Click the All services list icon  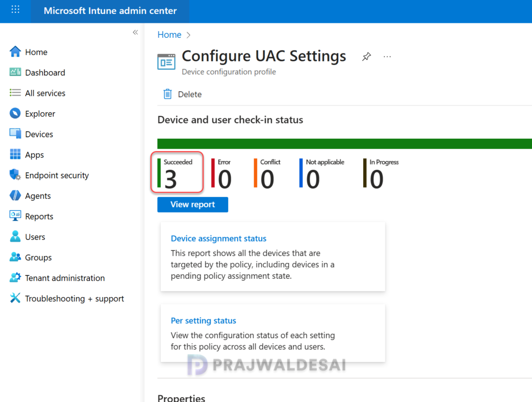point(15,92)
